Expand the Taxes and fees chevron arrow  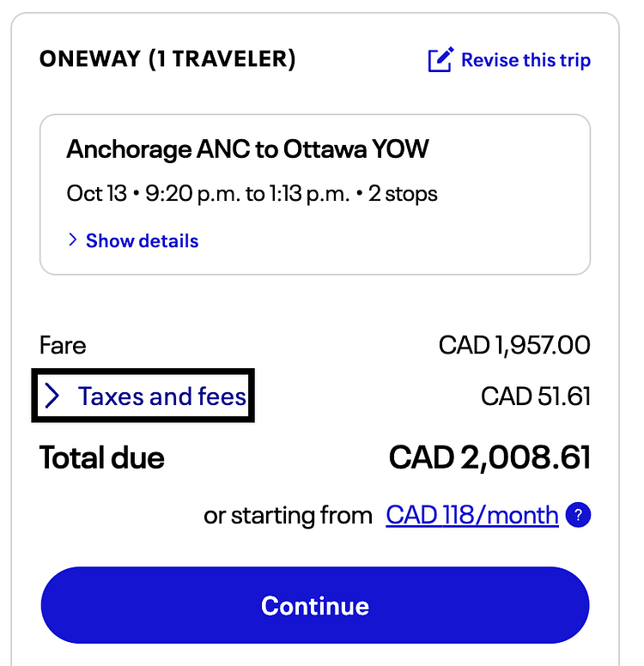click(52, 397)
